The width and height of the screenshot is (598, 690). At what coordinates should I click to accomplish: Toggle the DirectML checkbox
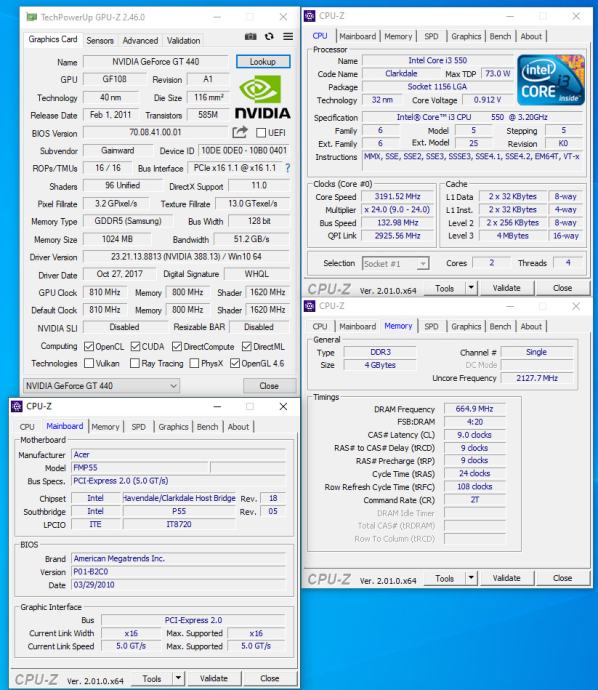tap(247, 347)
